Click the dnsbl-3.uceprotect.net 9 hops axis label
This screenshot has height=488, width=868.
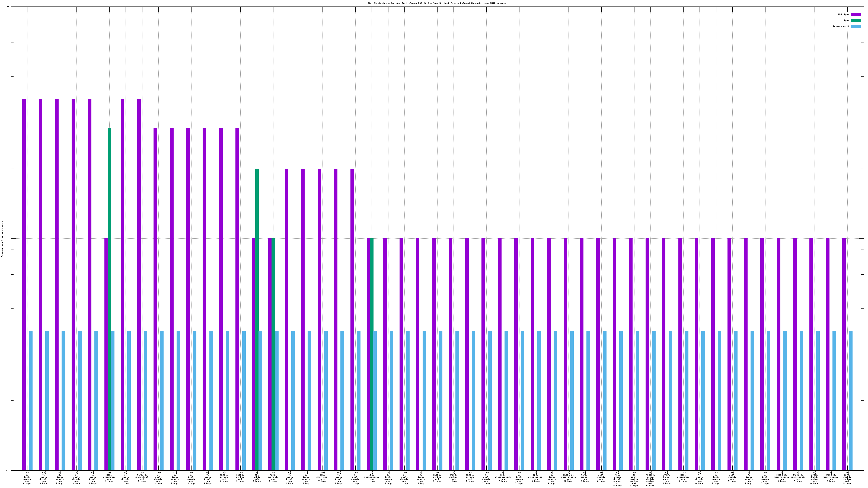142,477
